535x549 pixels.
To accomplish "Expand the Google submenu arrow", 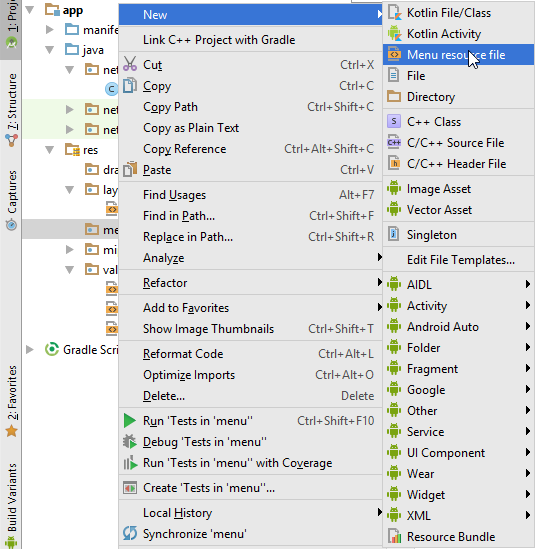I will point(528,389).
